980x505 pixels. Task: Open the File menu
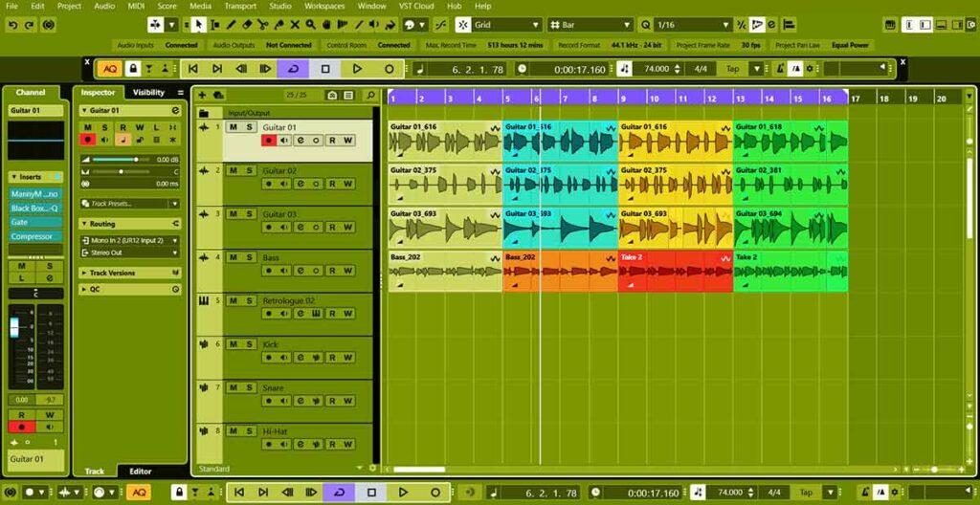click(x=11, y=6)
